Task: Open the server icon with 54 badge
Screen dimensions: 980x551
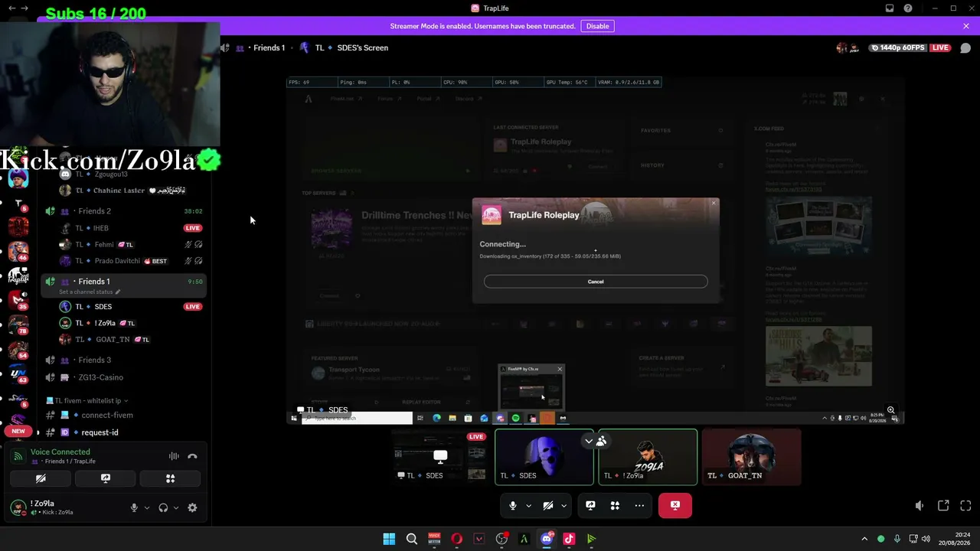Action: tap(18, 350)
